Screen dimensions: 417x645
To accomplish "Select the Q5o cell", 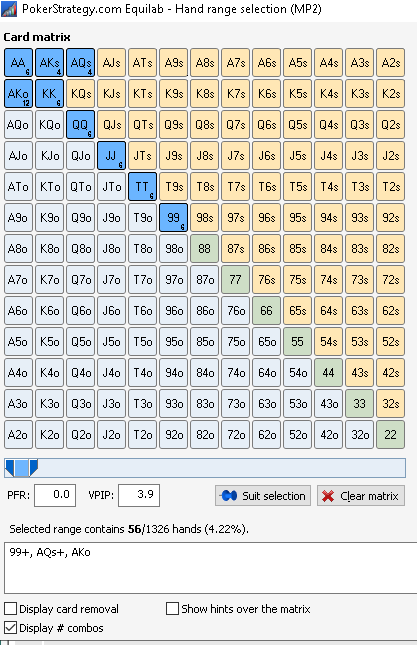I will click(81, 341).
